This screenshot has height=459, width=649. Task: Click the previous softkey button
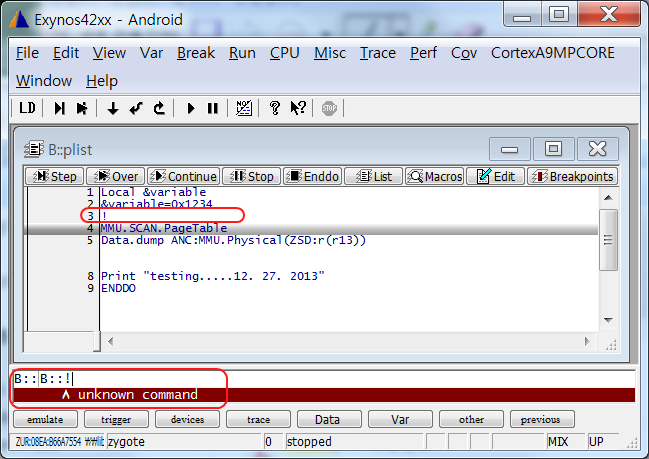(540, 420)
